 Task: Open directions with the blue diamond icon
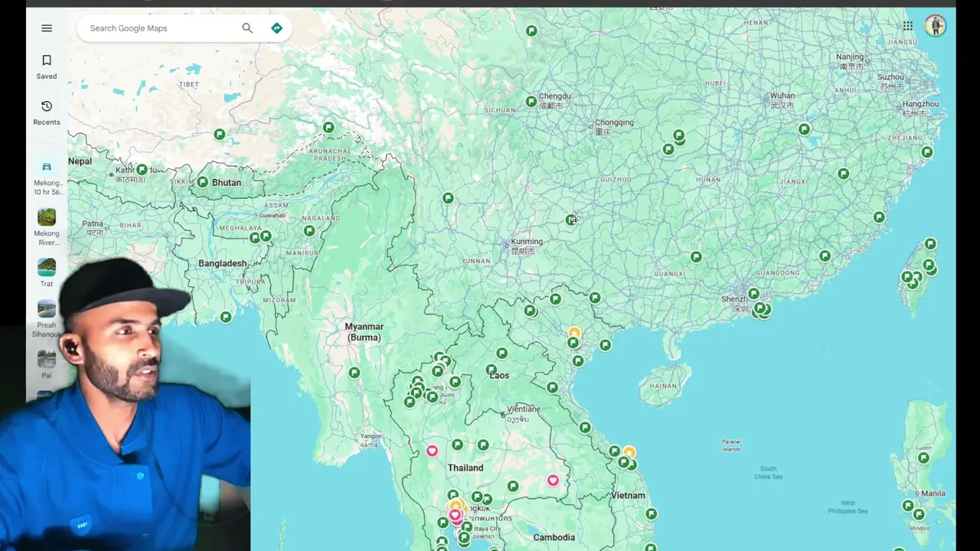(x=276, y=28)
